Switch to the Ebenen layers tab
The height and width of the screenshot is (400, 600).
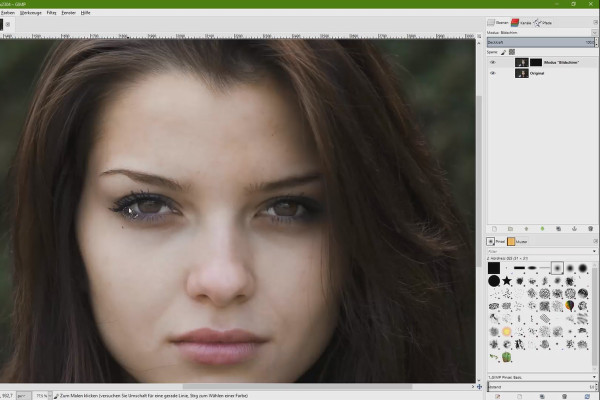tap(498, 23)
